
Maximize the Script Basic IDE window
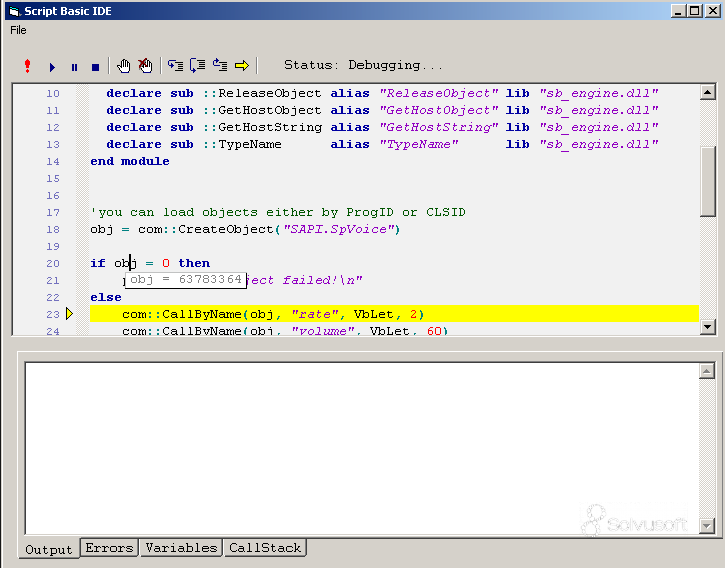[694, 11]
